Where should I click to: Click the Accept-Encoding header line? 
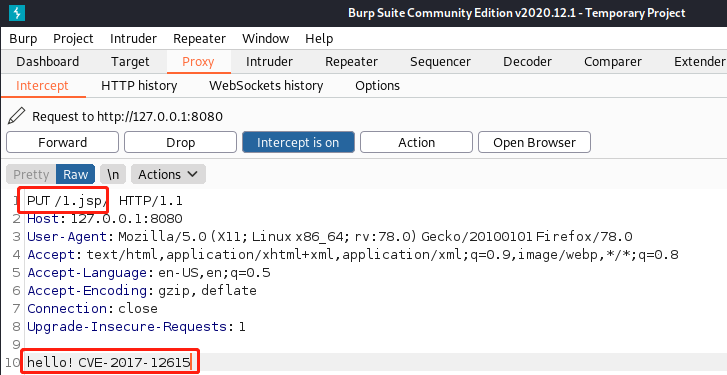(142, 291)
